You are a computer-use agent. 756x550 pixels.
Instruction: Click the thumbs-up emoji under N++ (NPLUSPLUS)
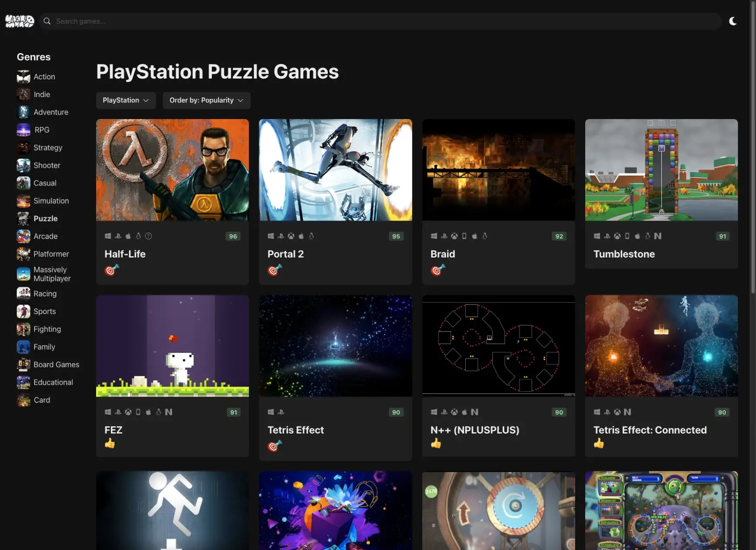436,443
